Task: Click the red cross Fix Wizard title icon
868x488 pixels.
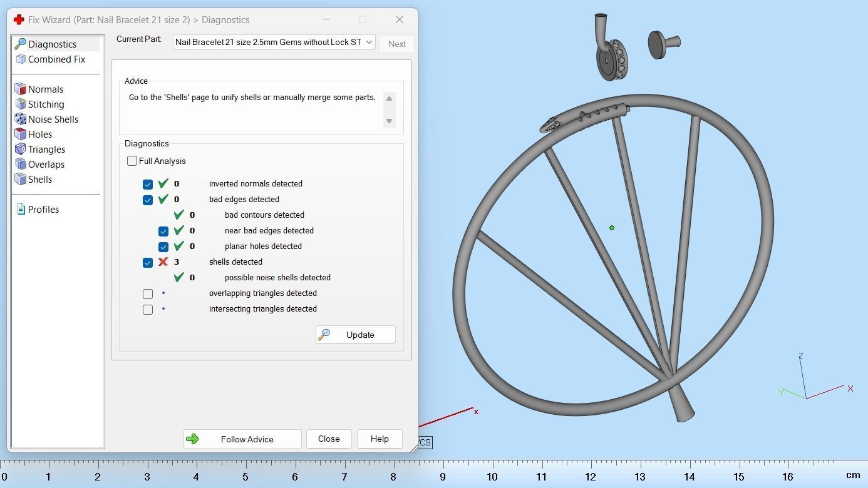Action: point(19,19)
